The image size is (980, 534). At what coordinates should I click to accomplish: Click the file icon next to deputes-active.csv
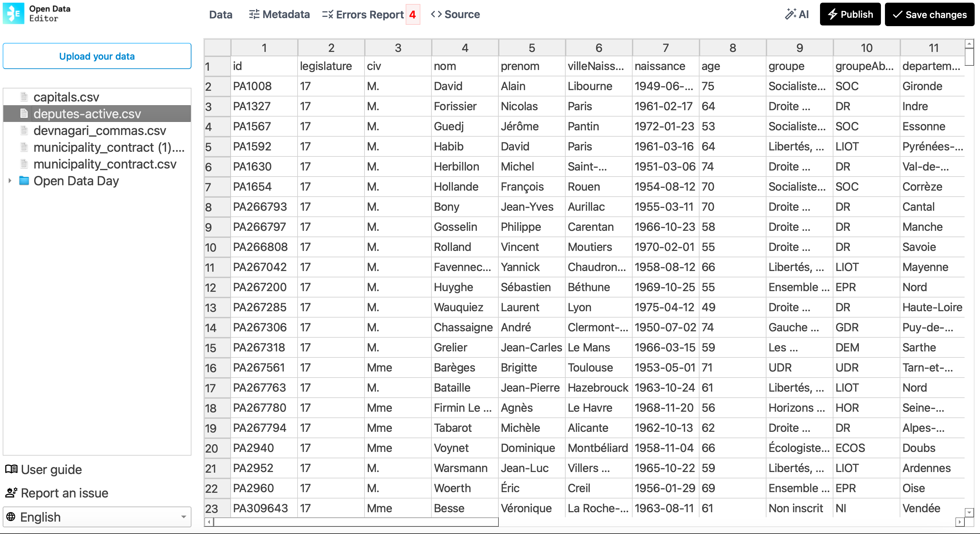pos(24,114)
